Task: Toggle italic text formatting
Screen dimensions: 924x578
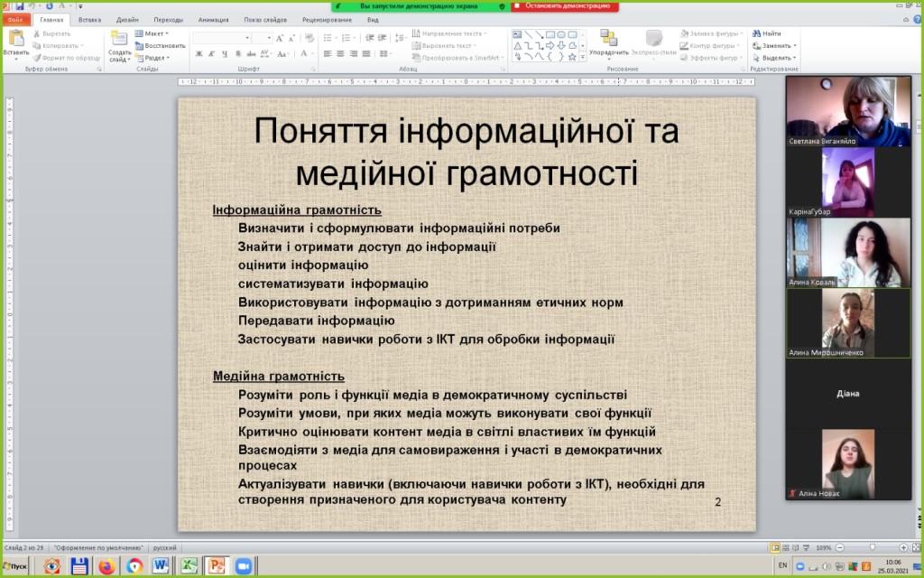Action: tap(211, 53)
